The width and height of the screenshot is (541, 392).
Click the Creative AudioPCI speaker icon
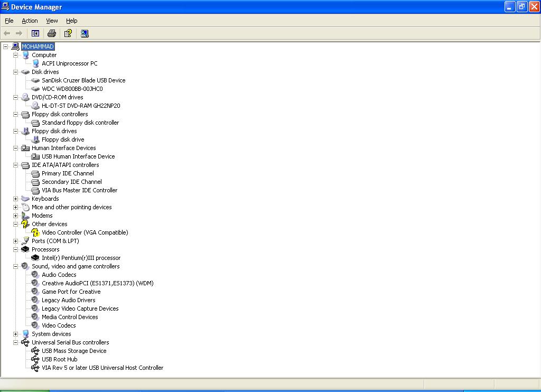[x=35, y=283]
